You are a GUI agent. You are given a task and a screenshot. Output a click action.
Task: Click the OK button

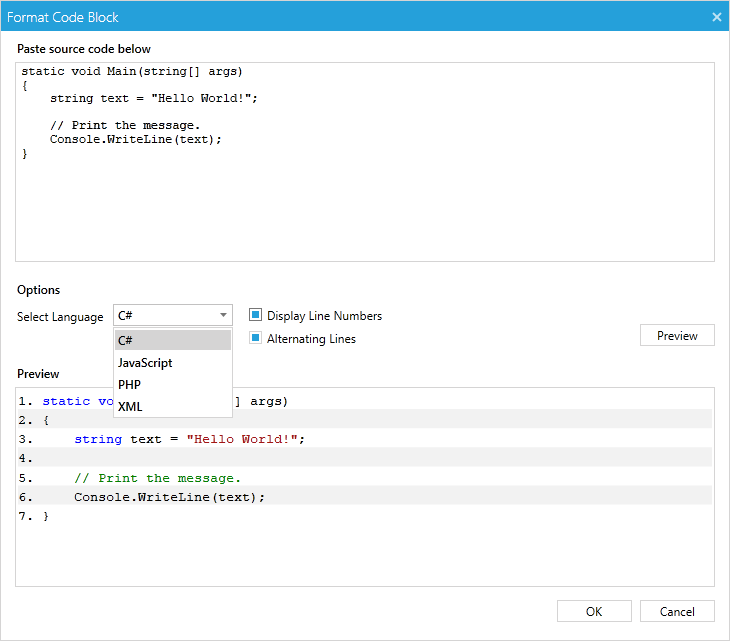(x=594, y=611)
